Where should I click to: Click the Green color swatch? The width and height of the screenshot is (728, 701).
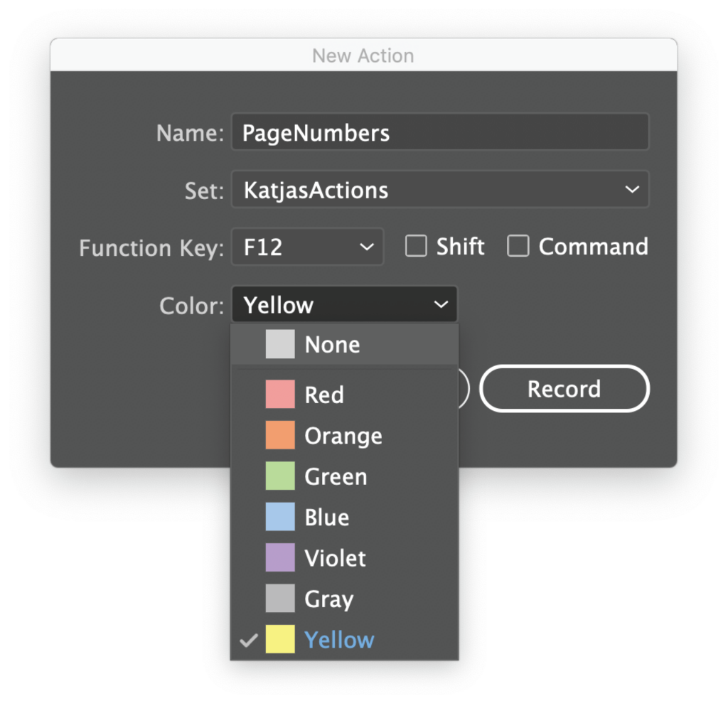click(x=279, y=476)
